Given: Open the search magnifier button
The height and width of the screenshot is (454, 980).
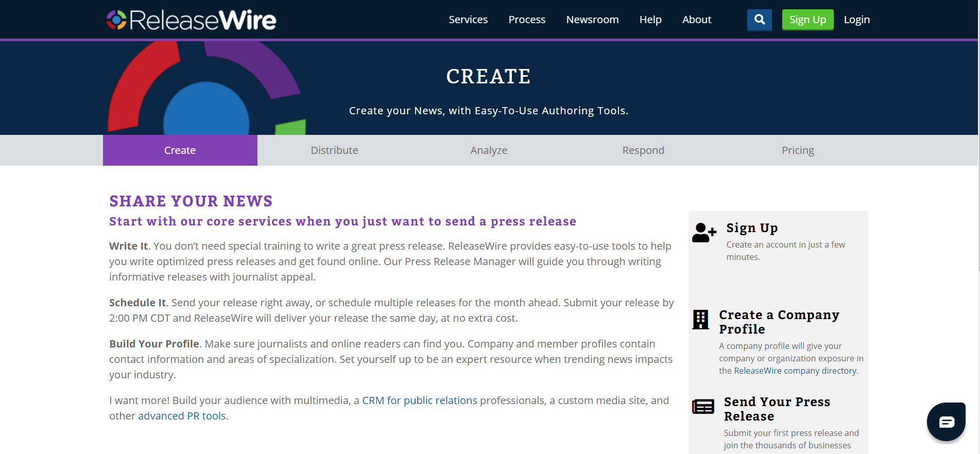Looking at the screenshot, I should (759, 20).
